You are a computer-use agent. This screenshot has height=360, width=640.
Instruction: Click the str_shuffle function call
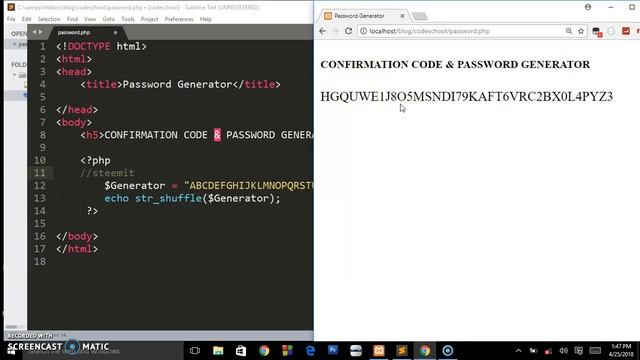coord(168,198)
